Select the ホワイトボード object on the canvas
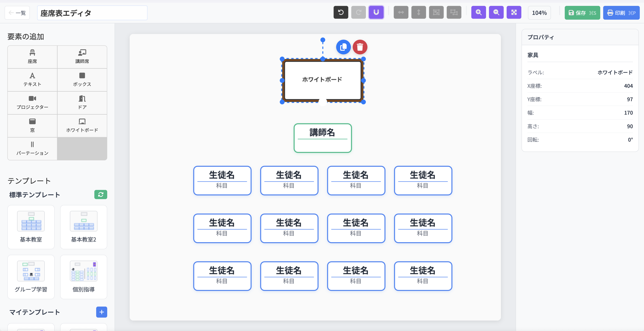Image resolution: width=644 pixels, height=331 pixels. click(x=323, y=80)
